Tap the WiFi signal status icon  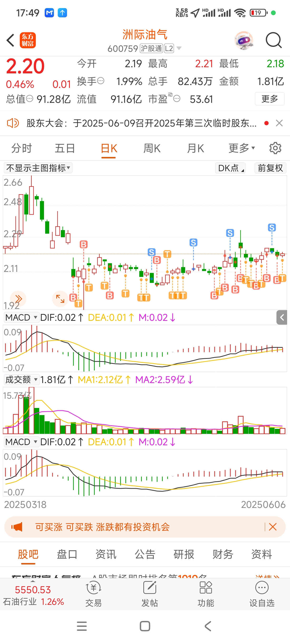tap(240, 13)
